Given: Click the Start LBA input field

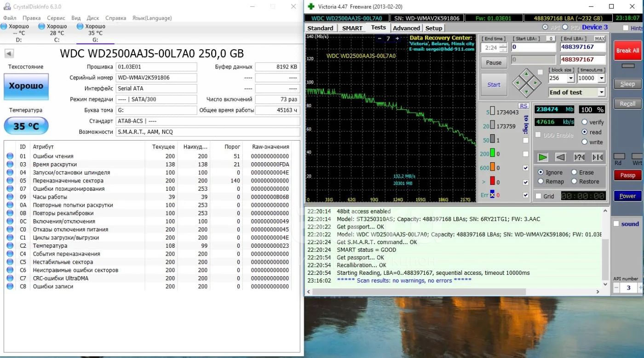Looking at the screenshot, I should coord(533,47).
